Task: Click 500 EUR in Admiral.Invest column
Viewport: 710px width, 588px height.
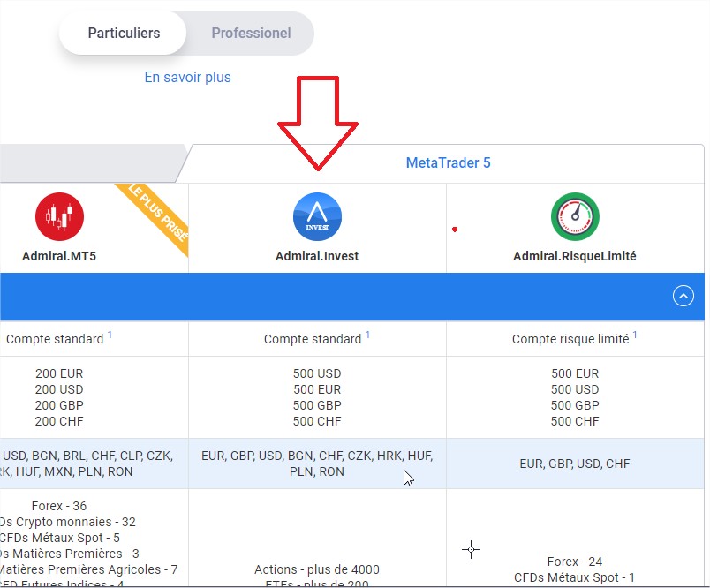Action: click(x=317, y=389)
